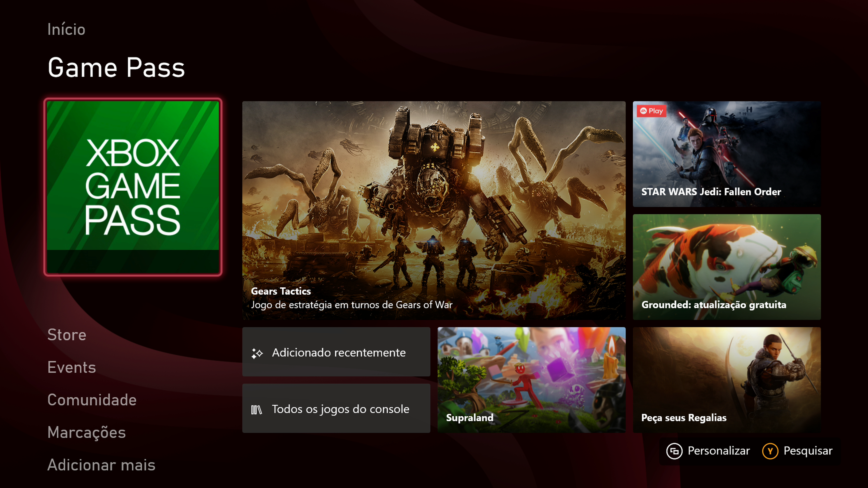Select the Personalizar label

coord(718,451)
